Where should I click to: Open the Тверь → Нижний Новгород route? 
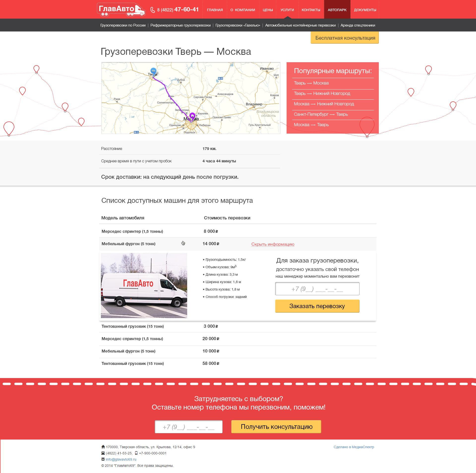click(x=322, y=93)
